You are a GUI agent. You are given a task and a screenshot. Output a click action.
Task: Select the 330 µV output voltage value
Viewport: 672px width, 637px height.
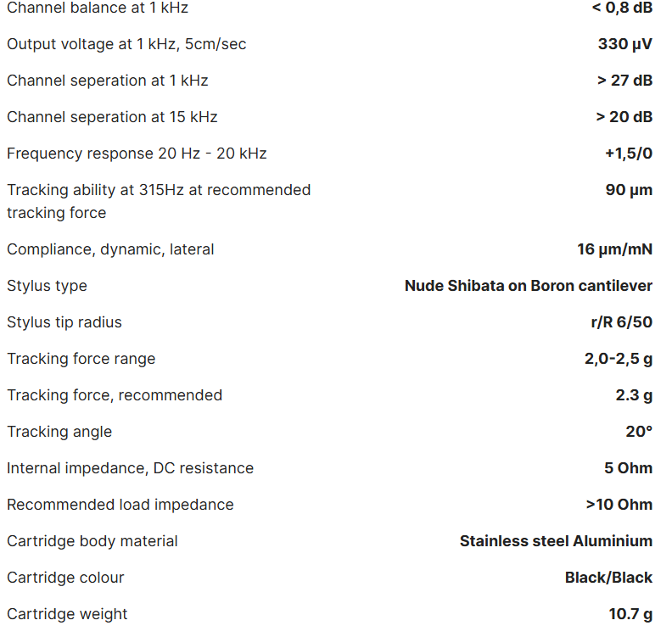coord(624,44)
